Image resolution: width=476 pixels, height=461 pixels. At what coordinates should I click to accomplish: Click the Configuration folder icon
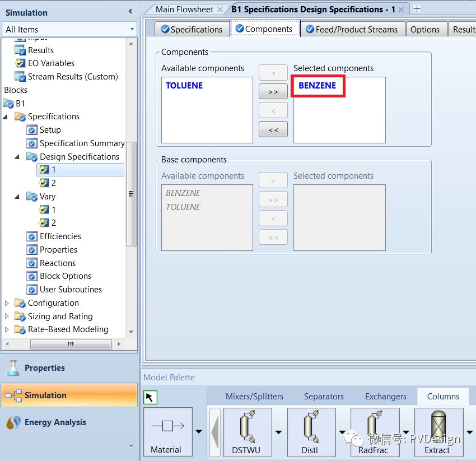coord(20,303)
